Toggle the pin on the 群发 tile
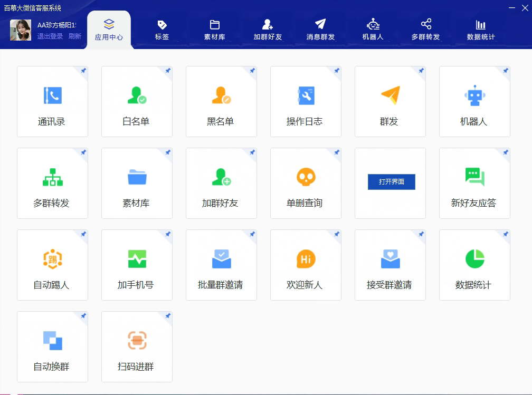 click(x=421, y=71)
